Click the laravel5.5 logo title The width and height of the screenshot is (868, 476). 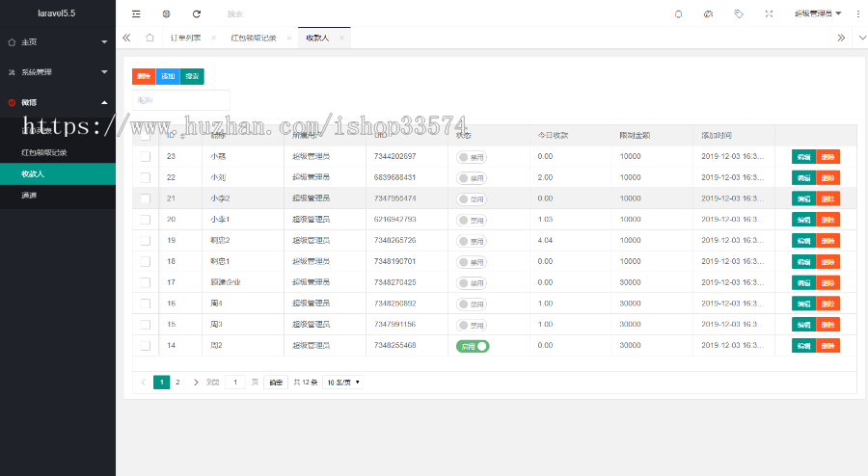coord(57,13)
